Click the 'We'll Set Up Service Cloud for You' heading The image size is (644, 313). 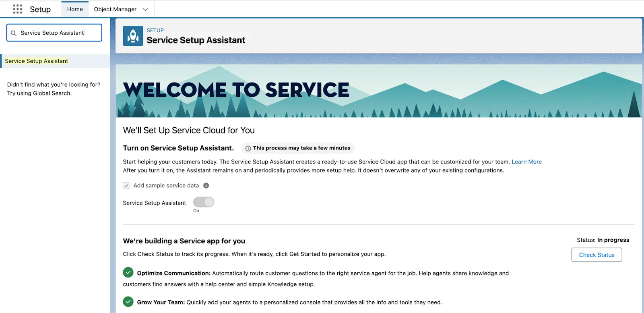coord(189,131)
